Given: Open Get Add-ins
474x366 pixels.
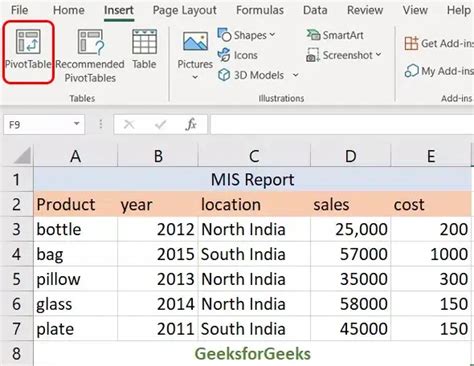Looking at the screenshot, I should point(439,43).
